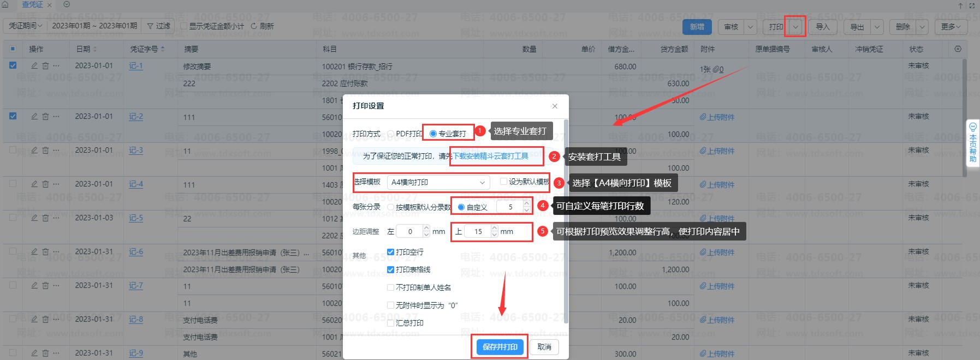Open the 本页帮助 page help panel

click(973, 143)
